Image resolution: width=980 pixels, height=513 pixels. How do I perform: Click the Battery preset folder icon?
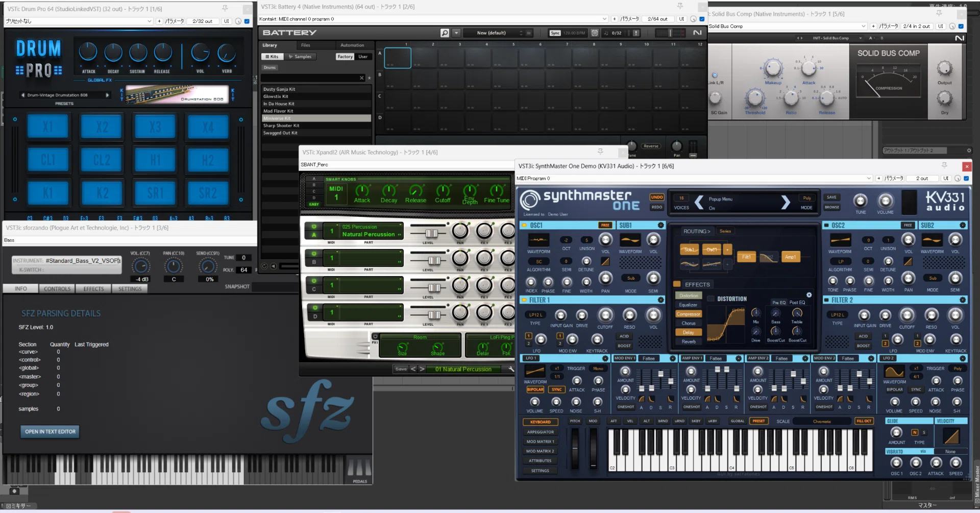[x=529, y=33]
